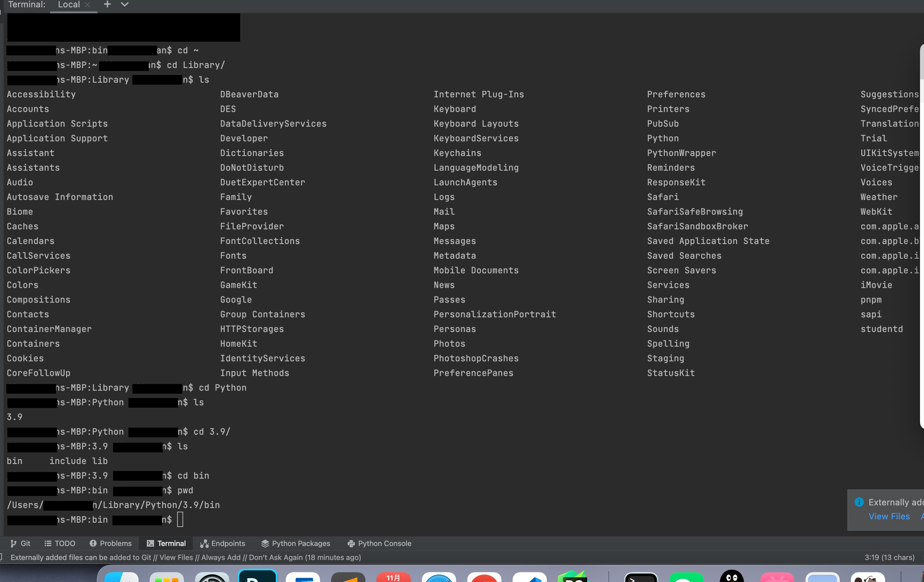924x582 pixels.
Task: Switch to the Local terminal tab
Action: [x=69, y=5]
